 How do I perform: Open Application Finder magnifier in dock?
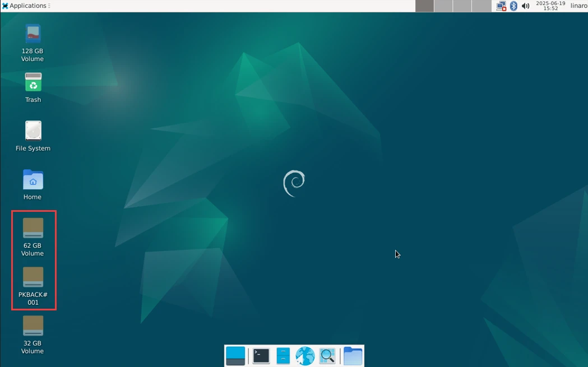point(327,356)
